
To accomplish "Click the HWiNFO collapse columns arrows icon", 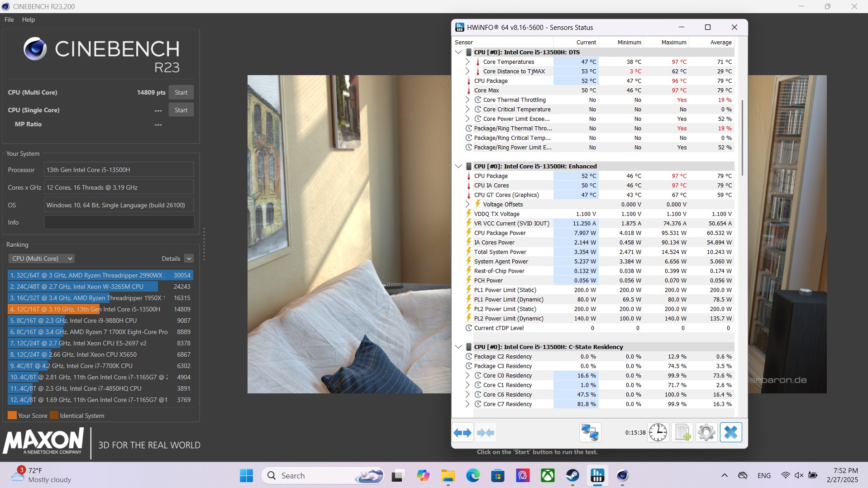I will tap(486, 433).
